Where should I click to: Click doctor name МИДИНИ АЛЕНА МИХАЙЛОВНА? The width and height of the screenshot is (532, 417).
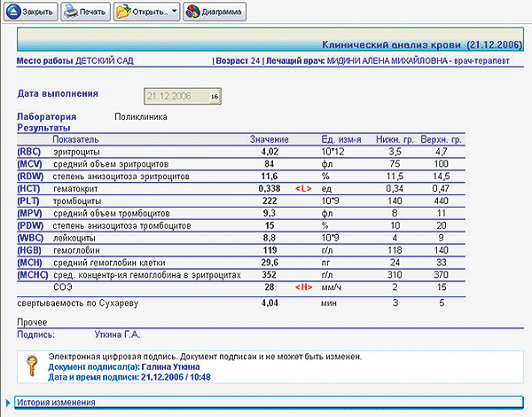(387, 61)
